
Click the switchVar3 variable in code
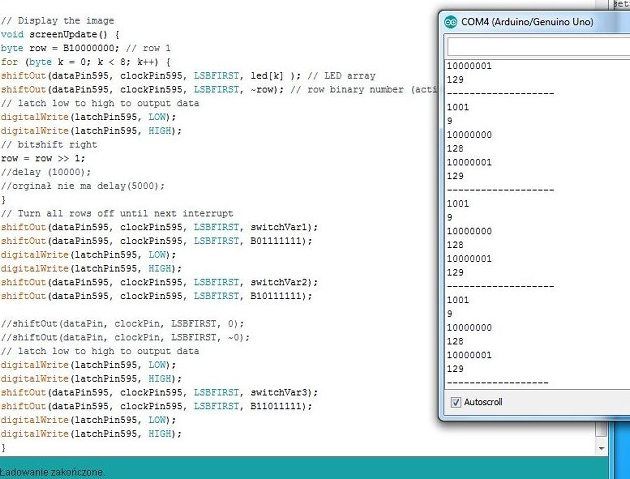(x=280, y=393)
